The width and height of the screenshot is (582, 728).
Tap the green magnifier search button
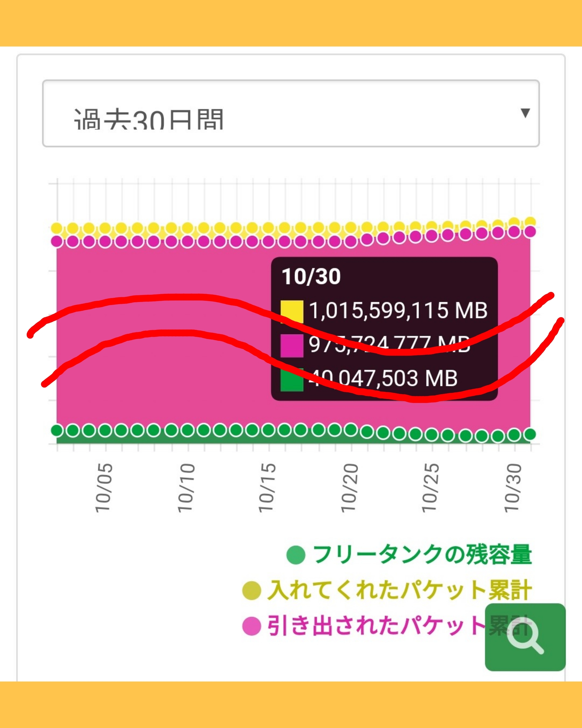coord(525,637)
